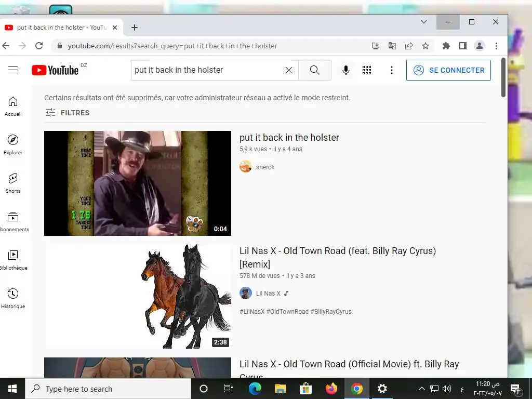
Task: Click the snerck channel avatar
Action: click(x=246, y=167)
